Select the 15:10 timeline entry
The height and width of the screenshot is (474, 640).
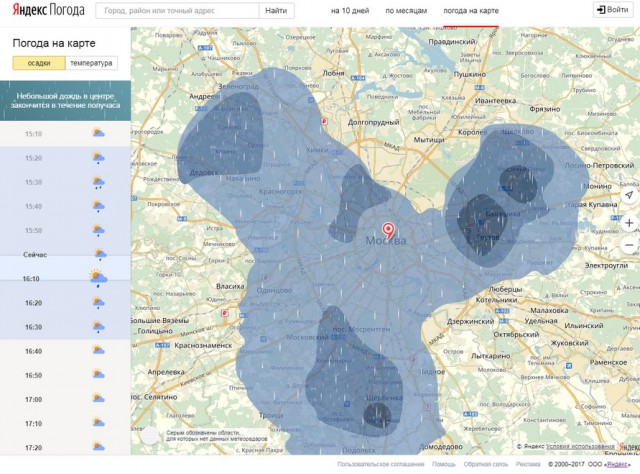click(x=65, y=134)
